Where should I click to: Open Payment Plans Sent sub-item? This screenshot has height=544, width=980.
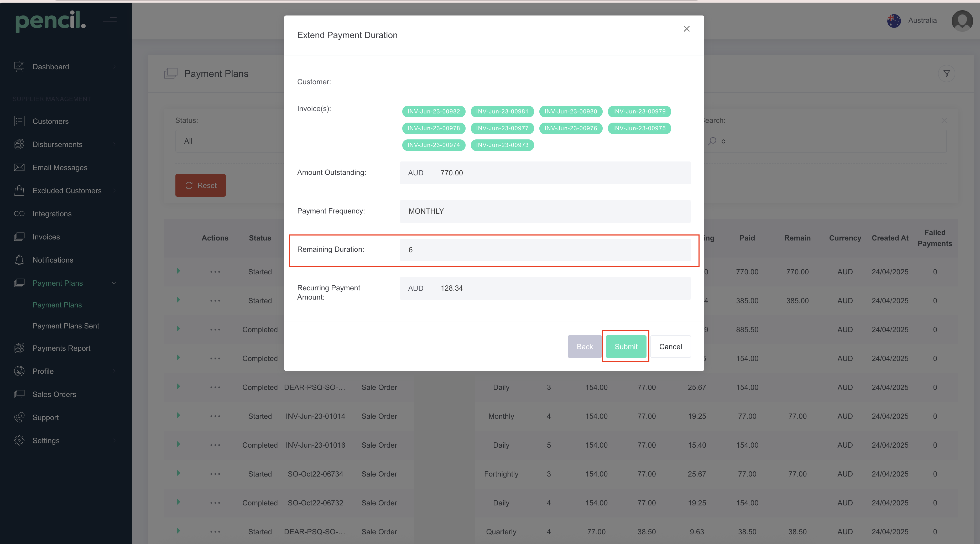point(65,326)
